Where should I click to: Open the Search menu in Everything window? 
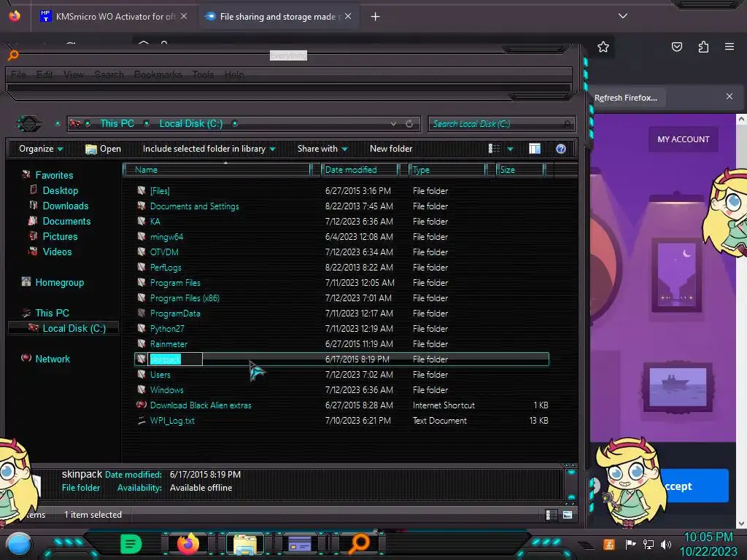click(109, 74)
